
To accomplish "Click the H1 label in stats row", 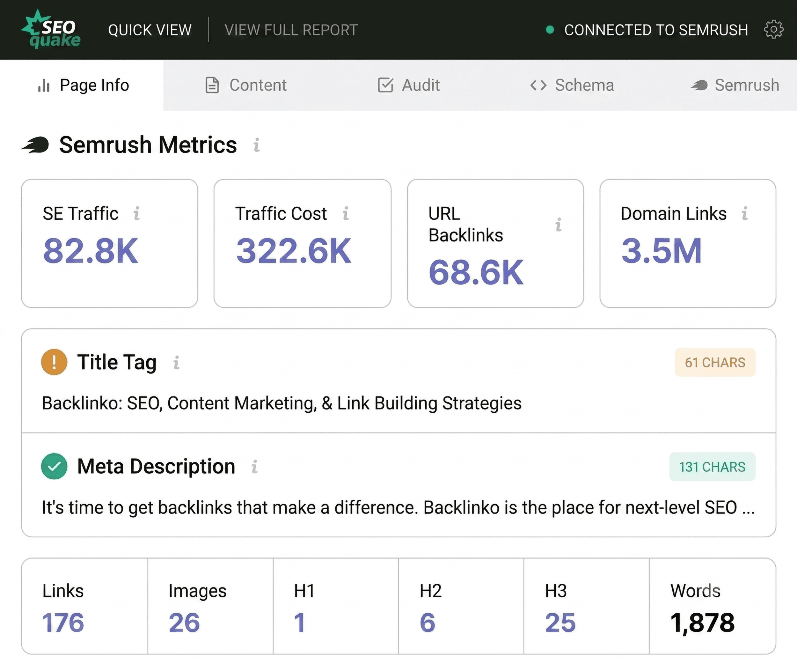I will click(x=304, y=591).
